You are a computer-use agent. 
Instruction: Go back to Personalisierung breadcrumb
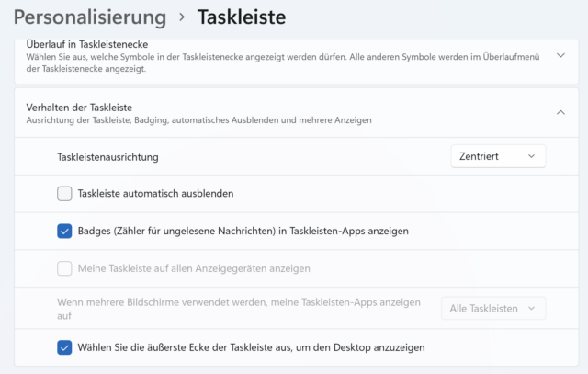tap(89, 17)
